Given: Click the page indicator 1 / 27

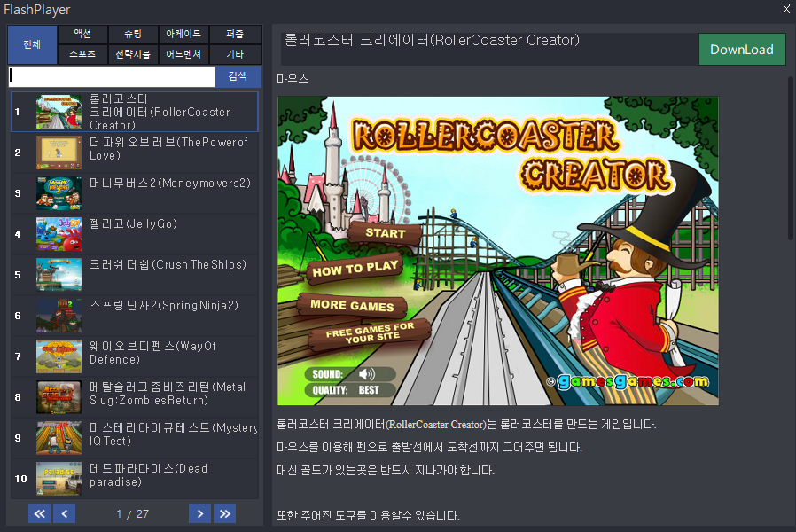Looking at the screenshot, I should [x=132, y=513].
